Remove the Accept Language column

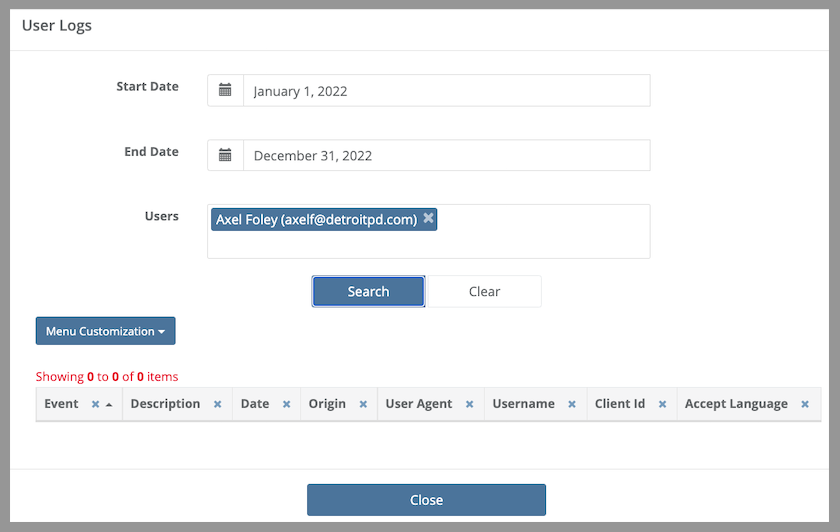coord(805,404)
